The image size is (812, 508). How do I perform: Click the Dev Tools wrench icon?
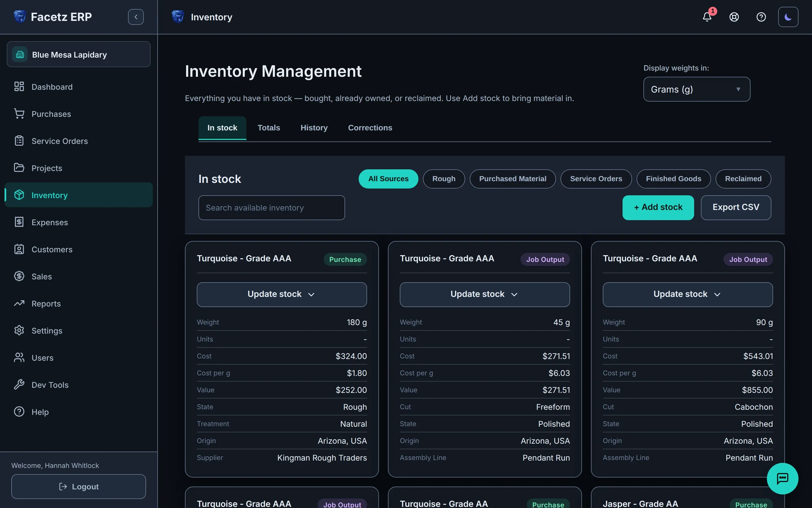click(x=19, y=385)
